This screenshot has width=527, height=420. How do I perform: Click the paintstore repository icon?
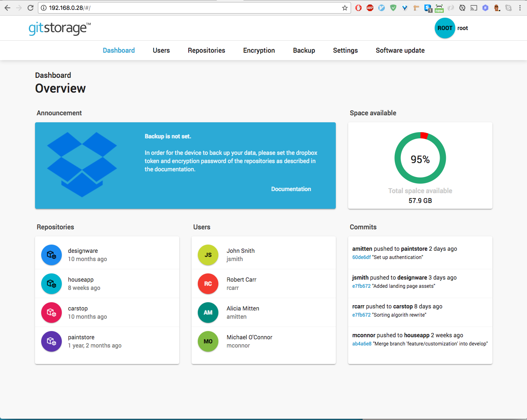(x=51, y=341)
